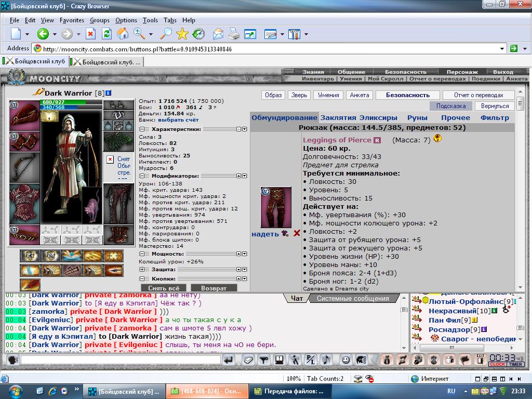This screenshot has width=532, height=399.
Task: Switch to the Эликсиры inventory tab
Action: click(378, 118)
